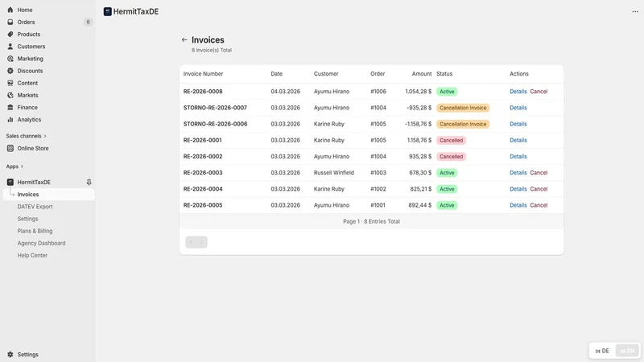Click the Finance bank icon
The width and height of the screenshot is (644, 362).
pyautogui.click(x=10, y=107)
